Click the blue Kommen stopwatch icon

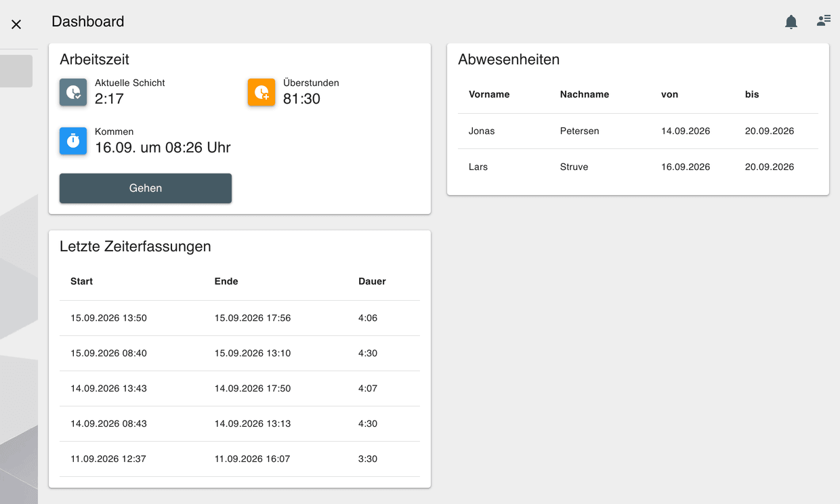pos(73,141)
